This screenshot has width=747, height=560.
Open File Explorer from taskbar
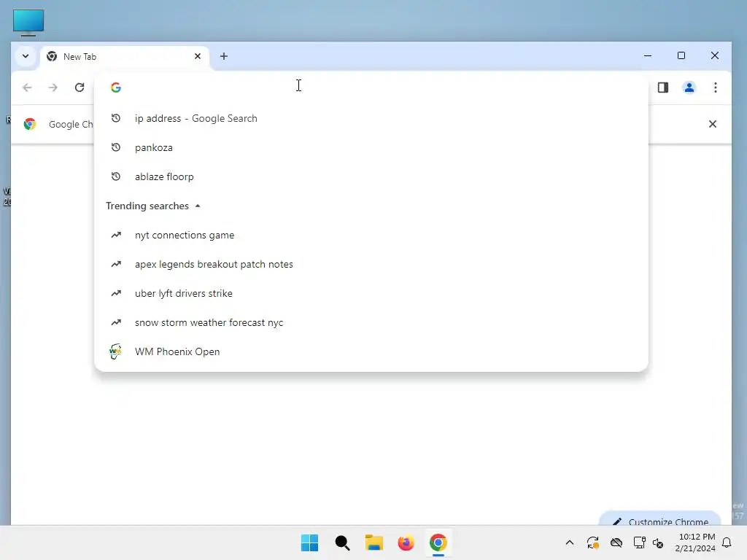pyautogui.click(x=374, y=542)
